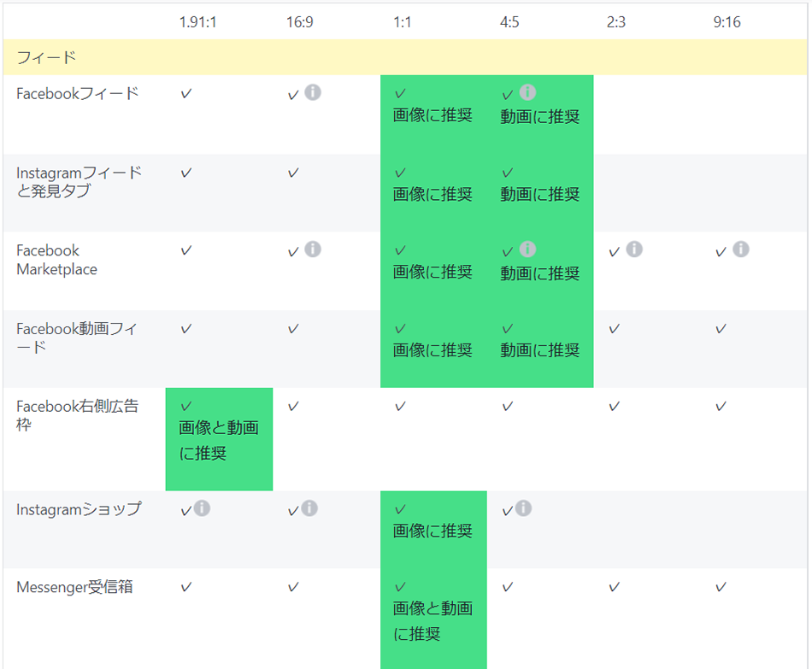Open info icon for Instagramショップ 16:9
Viewport: 812px width, 669px height.
[x=309, y=508]
